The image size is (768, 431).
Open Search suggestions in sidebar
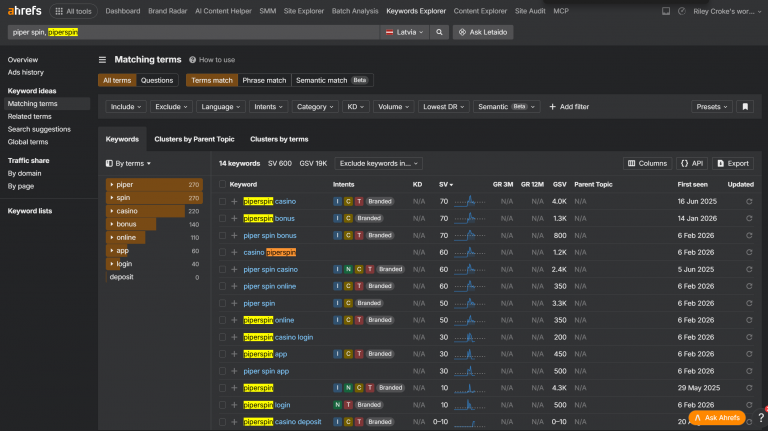click(x=39, y=129)
